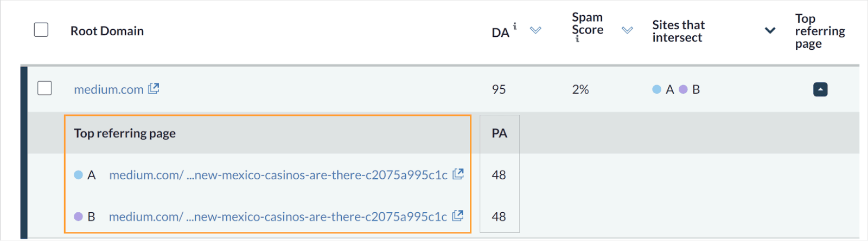Click the PA column header
The height and width of the screenshot is (241, 868).
[x=499, y=133]
